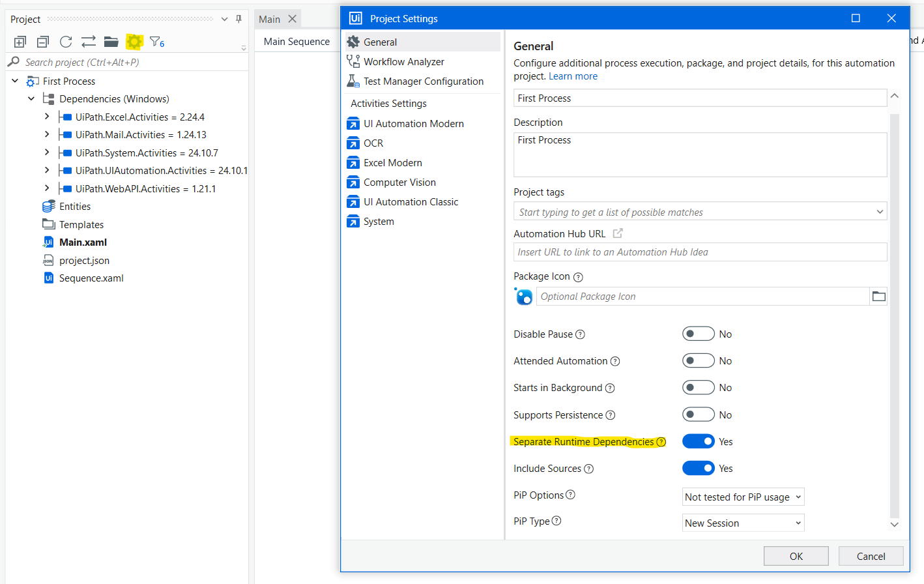
Task: Select General settings category
Action: click(x=422, y=42)
